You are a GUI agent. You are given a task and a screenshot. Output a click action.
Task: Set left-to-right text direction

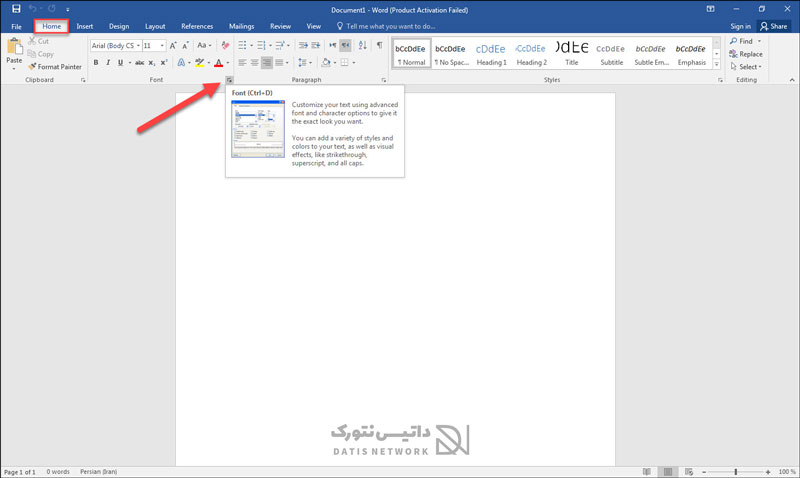point(333,45)
